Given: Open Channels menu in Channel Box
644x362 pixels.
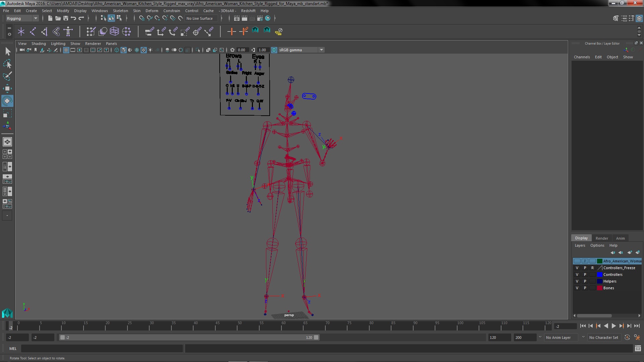Looking at the screenshot, I should tap(582, 57).
